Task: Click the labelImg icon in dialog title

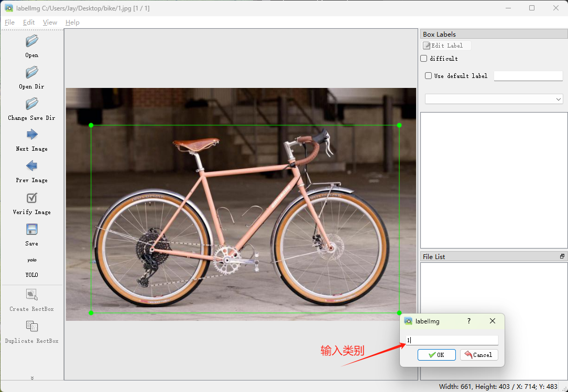Action: 408,321
